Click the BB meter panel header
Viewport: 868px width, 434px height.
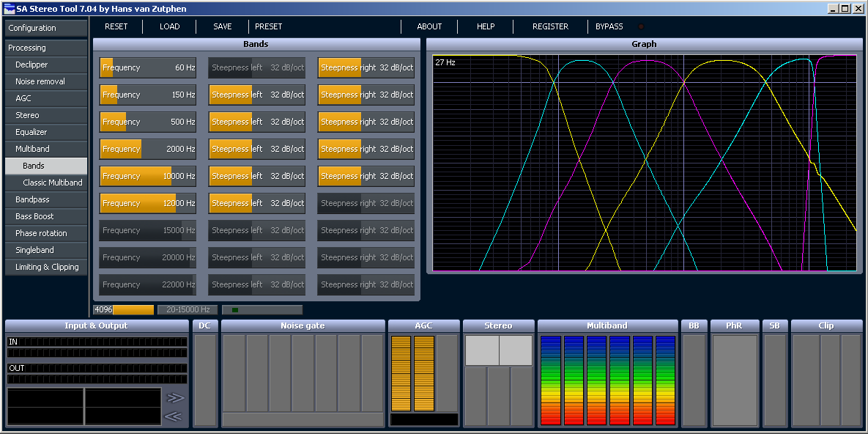tap(694, 326)
